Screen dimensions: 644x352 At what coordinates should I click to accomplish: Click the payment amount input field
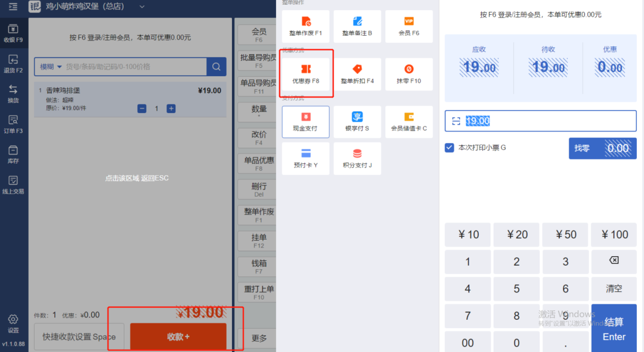click(x=549, y=121)
